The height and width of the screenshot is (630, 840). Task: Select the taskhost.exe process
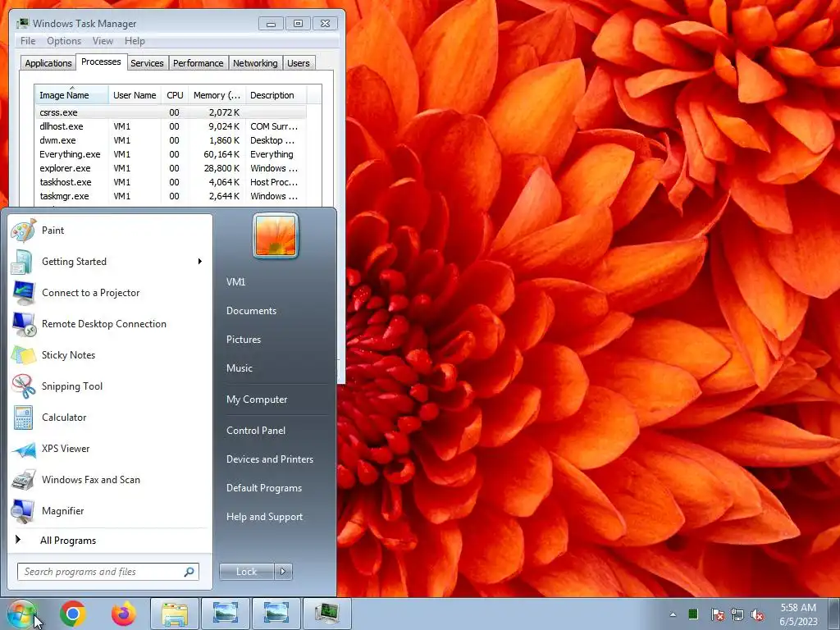tap(171, 182)
